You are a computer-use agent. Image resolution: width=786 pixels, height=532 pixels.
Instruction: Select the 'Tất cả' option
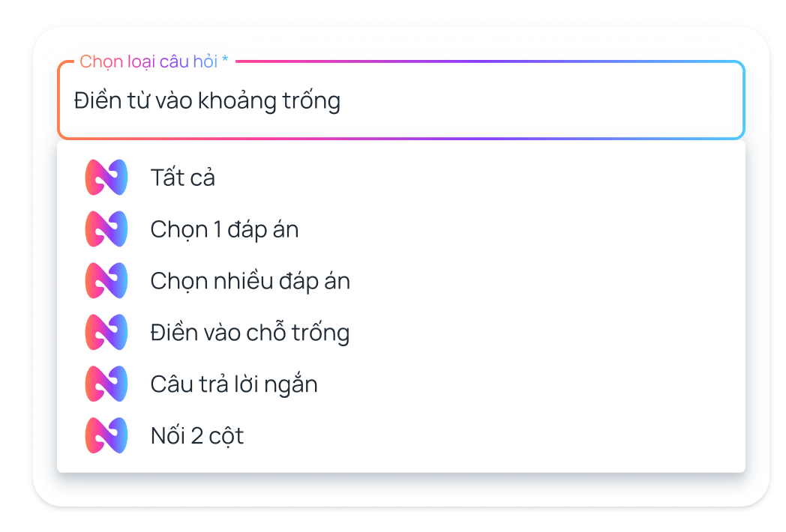[183, 178]
